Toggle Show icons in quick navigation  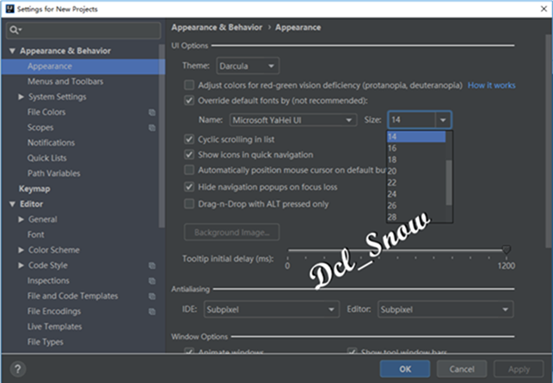[x=189, y=154]
